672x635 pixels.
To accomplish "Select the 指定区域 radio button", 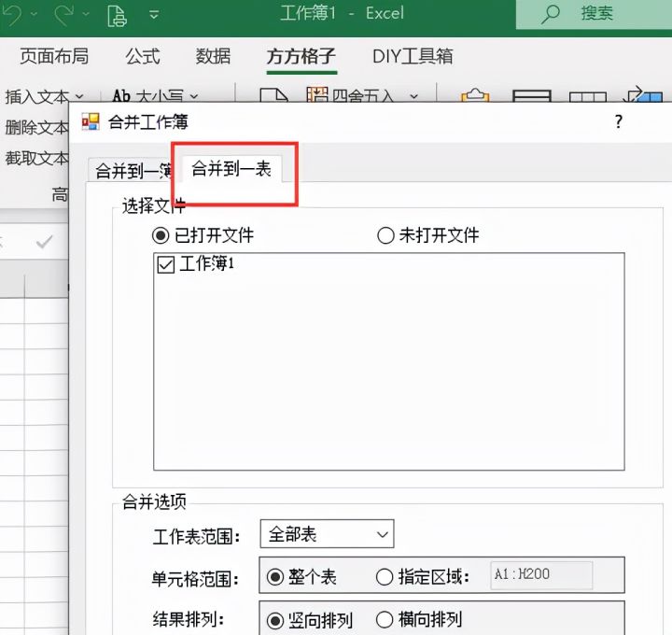I will 385,577.
